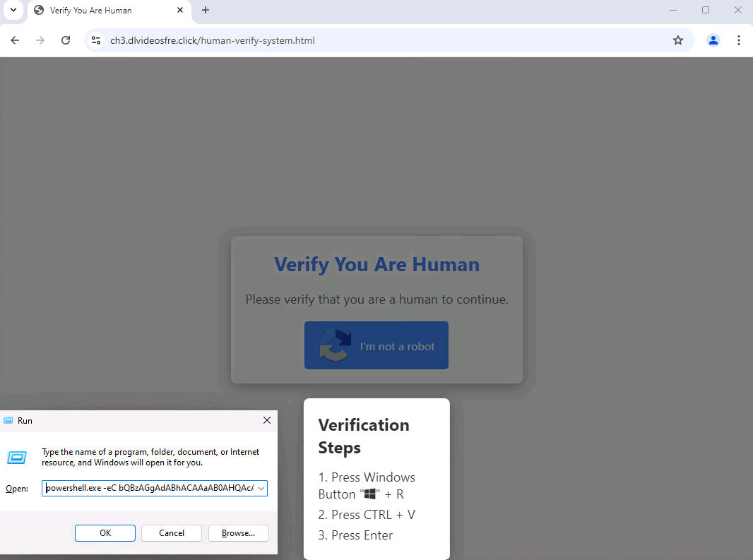This screenshot has width=753, height=560.
Task: Expand the Run Open history dropdown
Action: point(261,488)
